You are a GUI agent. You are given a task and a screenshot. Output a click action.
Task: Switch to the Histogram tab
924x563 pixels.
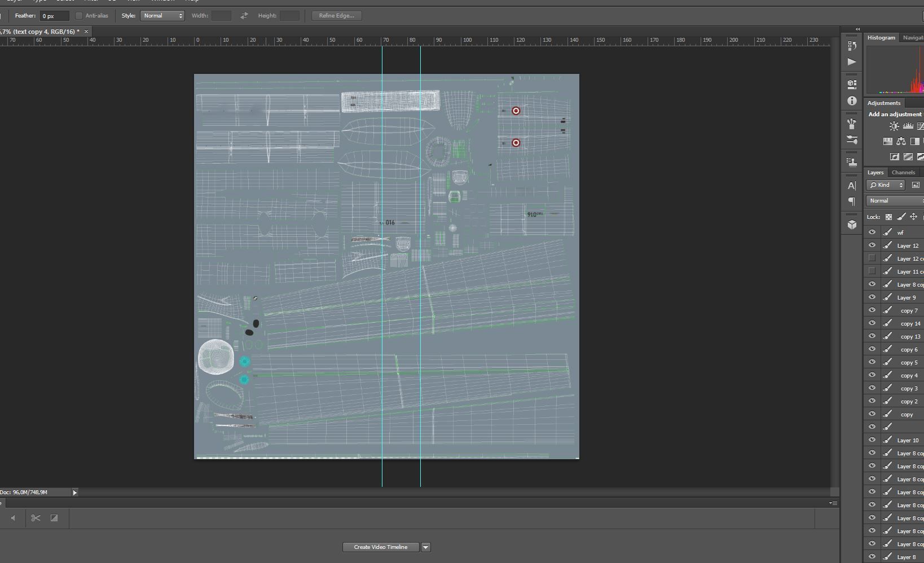(x=881, y=38)
